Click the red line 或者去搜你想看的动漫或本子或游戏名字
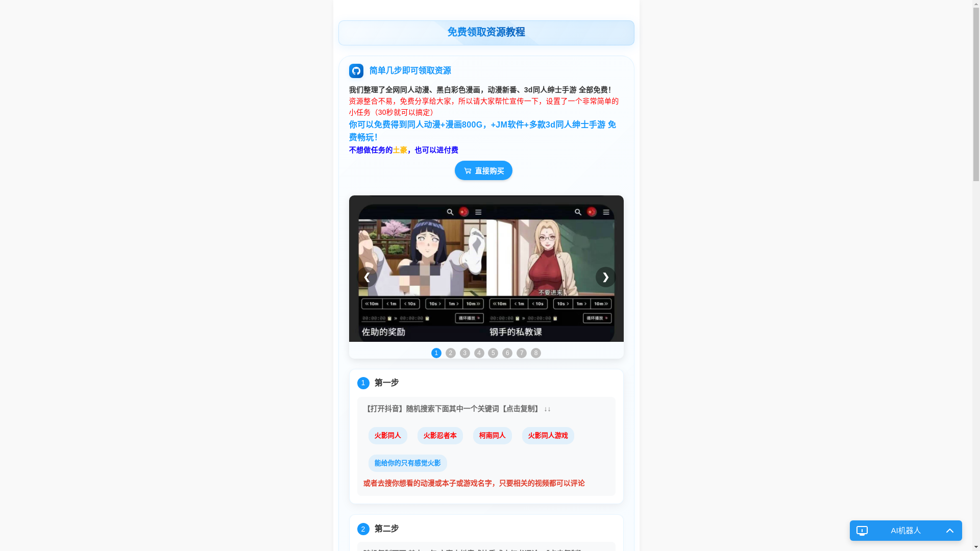The height and width of the screenshot is (551, 980). 474,483
